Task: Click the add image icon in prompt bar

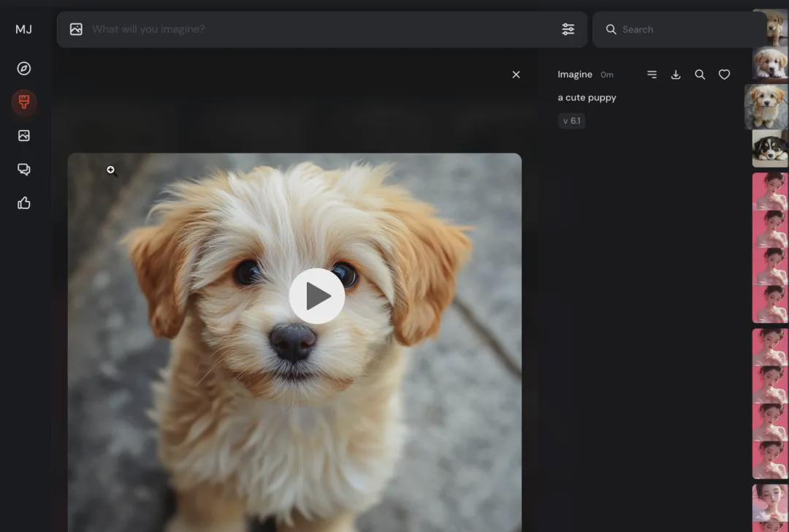Action: pyautogui.click(x=76, y=29)
